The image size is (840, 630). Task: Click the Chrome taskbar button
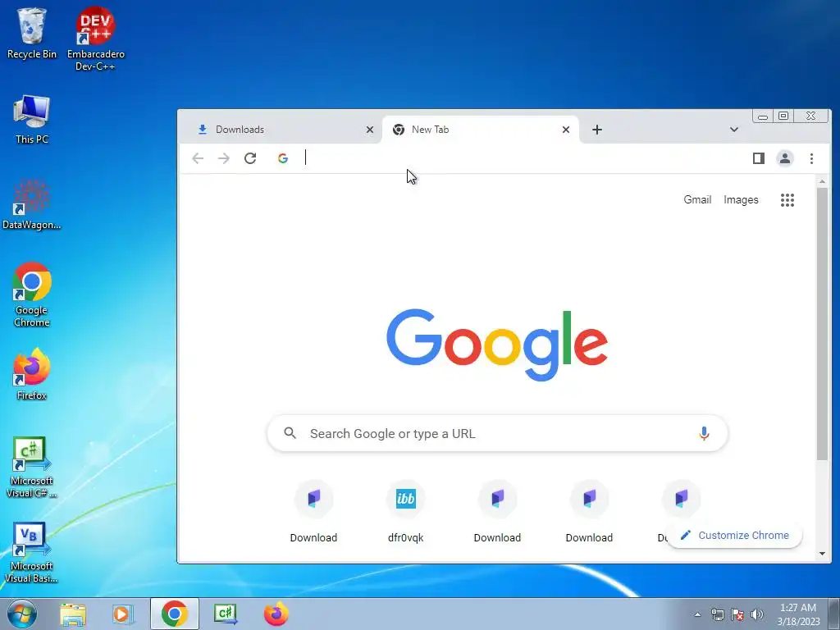174,614
